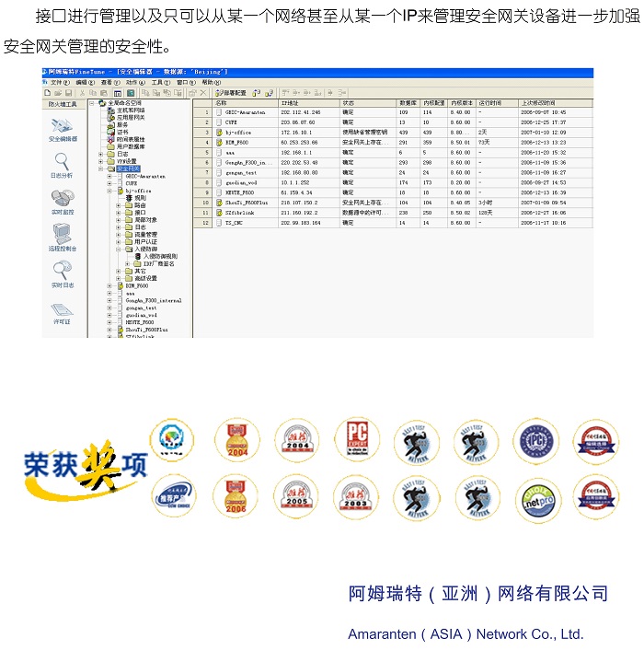The image size is (644, 650).
Task: Select 时间表属性 node in tree
Action: 126,139
